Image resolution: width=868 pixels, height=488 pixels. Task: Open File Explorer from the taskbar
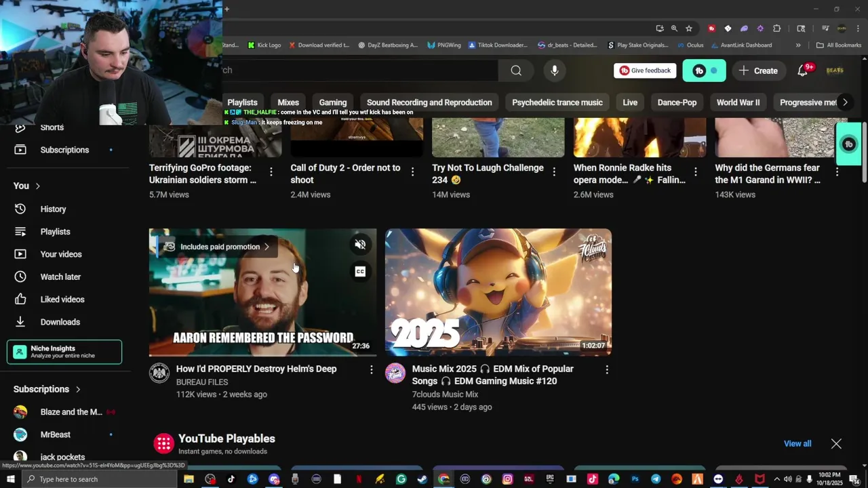tap(189, 479)
